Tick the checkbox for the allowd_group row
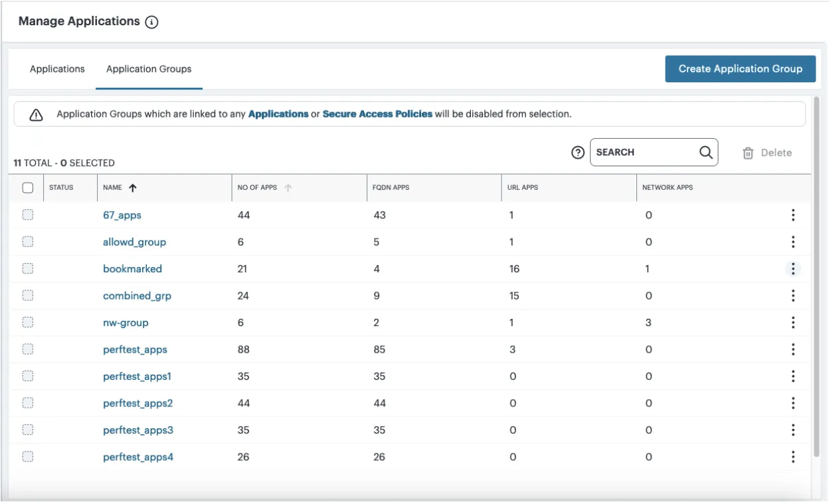The height and width of the screenshot is (504, 829). click(28, 242)
